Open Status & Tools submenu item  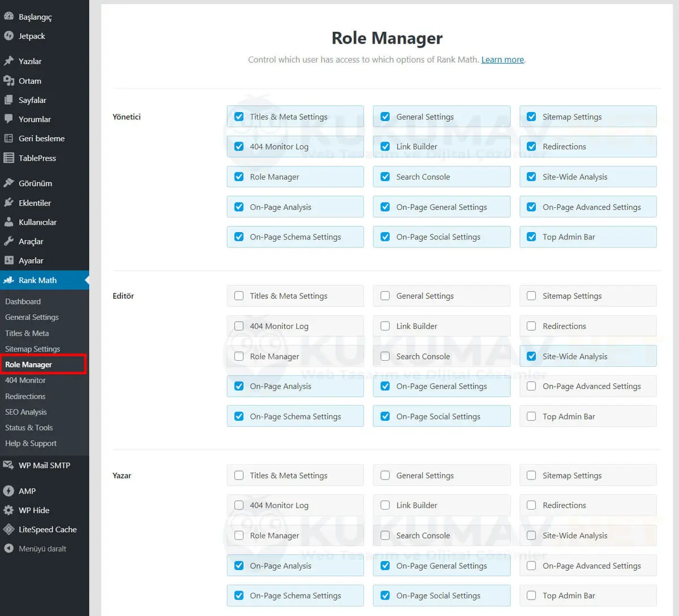[x=29, y=428]
